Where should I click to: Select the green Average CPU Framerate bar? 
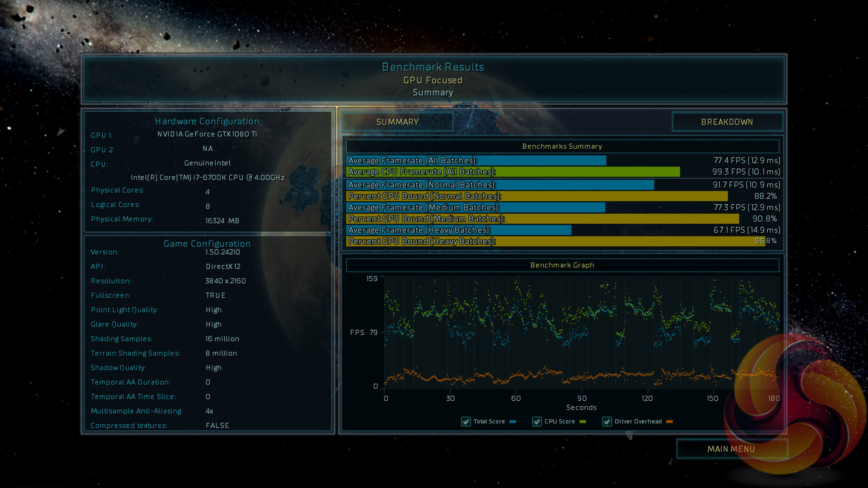(x=513, y=172)
